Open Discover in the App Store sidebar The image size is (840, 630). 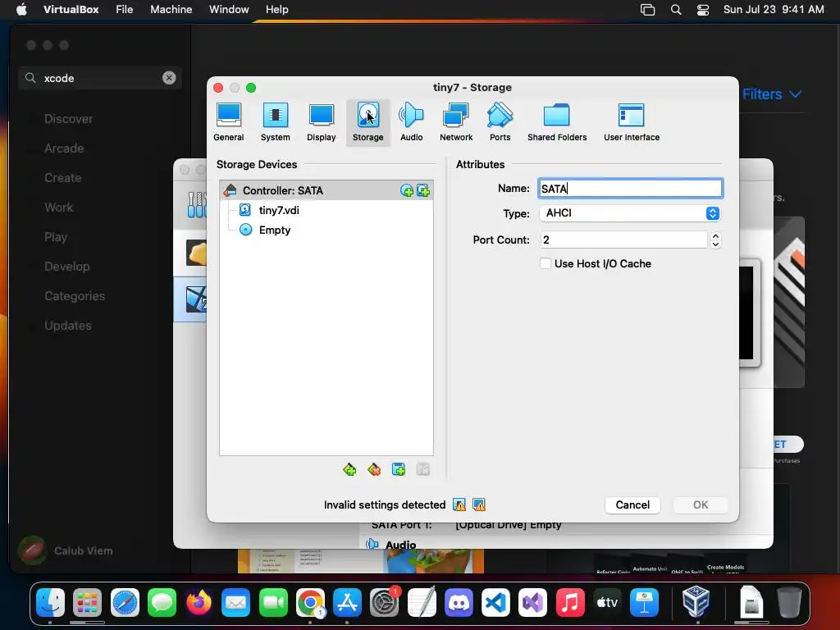coord(68,119)
